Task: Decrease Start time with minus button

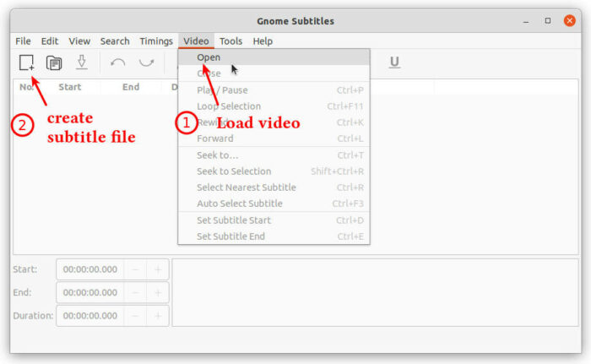Action: [x=135, y=269]
